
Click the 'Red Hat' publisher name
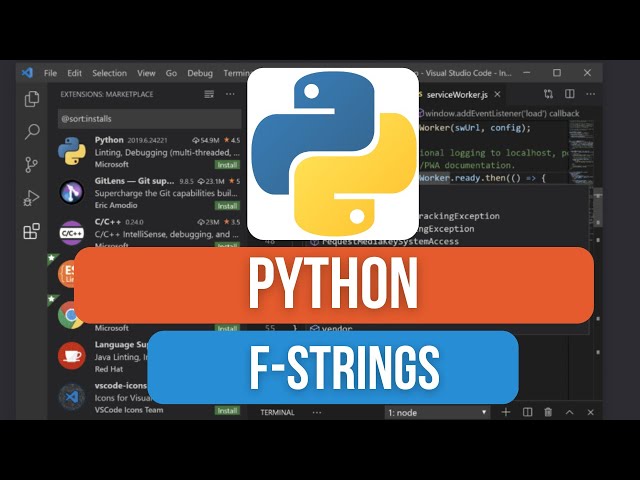[109, 369]
